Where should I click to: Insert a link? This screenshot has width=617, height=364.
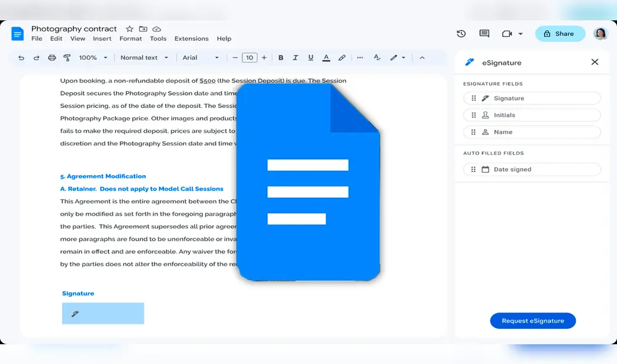(342, 57)
